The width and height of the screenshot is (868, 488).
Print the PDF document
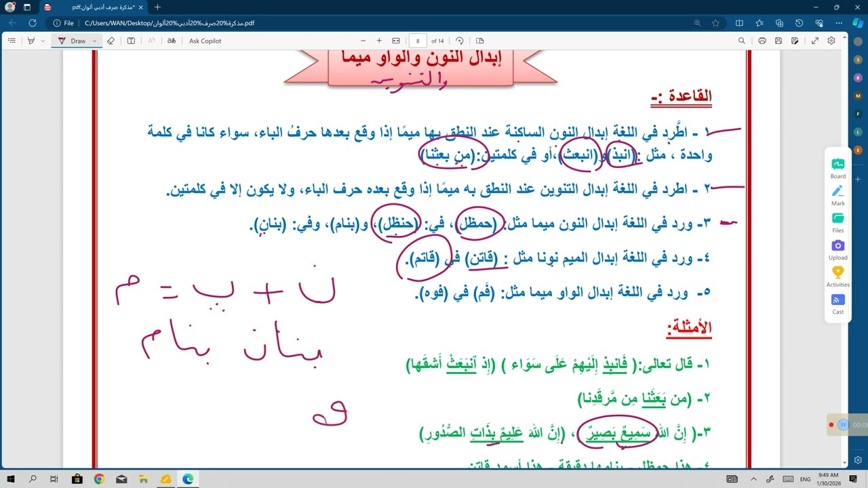pyautogui.click(x=762, y=41)
